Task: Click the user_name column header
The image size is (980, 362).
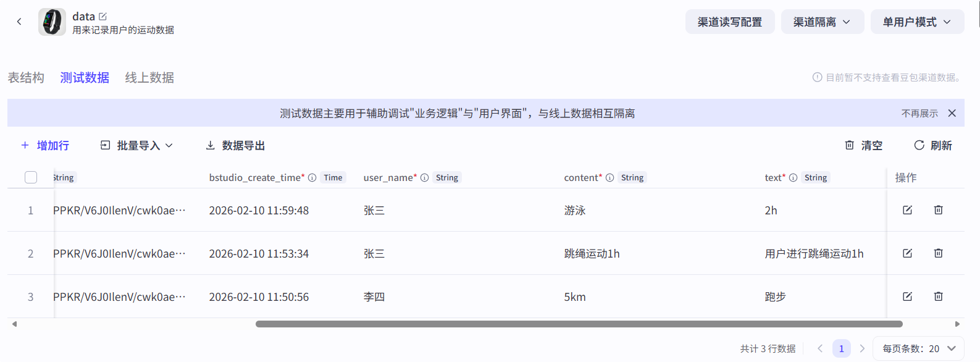Action: [x=390, y=178]
